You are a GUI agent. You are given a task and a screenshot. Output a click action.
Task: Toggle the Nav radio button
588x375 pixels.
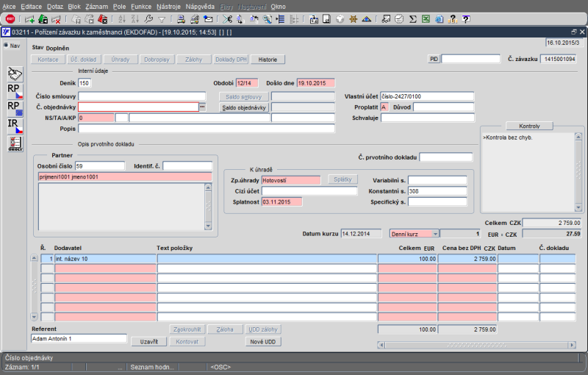(x=6, y=46)
